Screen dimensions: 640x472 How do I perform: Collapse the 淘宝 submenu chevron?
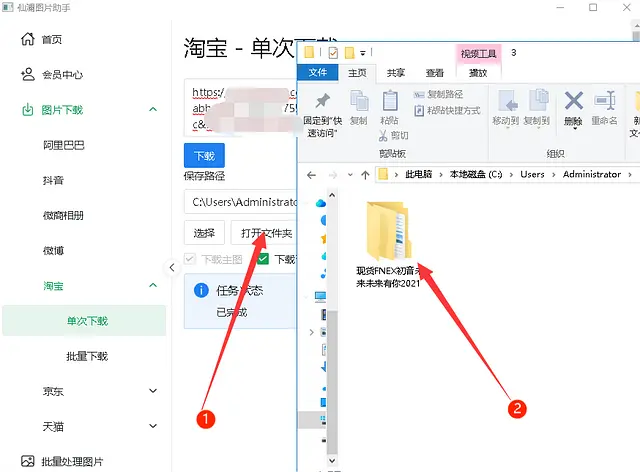point(153,285)
